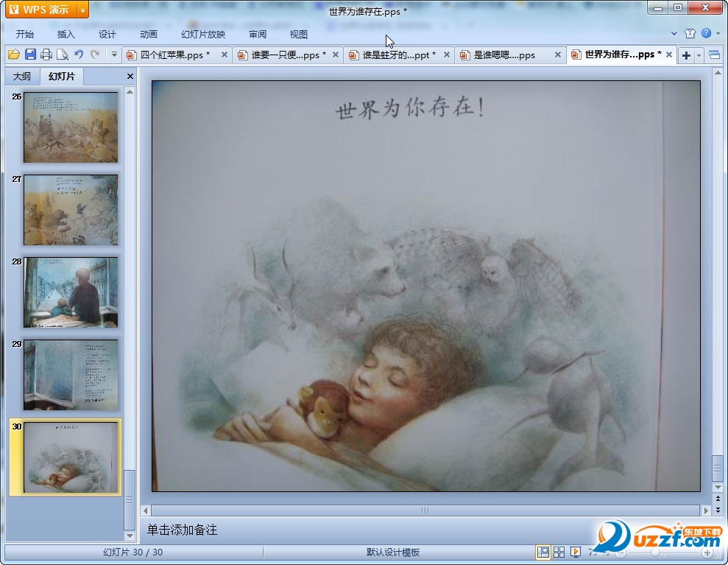Click thumbnail panel scroll up arrow
This screenshot has width=728, height=565.
click(x=130, y=92)
